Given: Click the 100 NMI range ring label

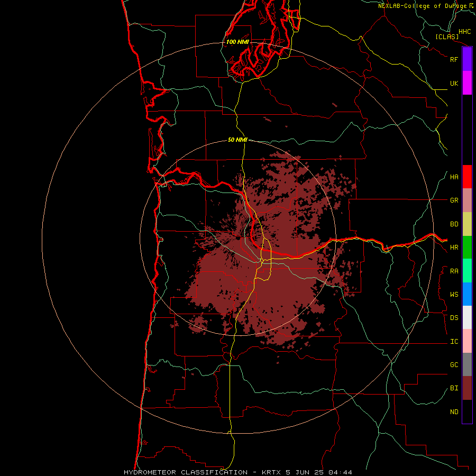Looking at the screenshot, I should click(237, 42).
